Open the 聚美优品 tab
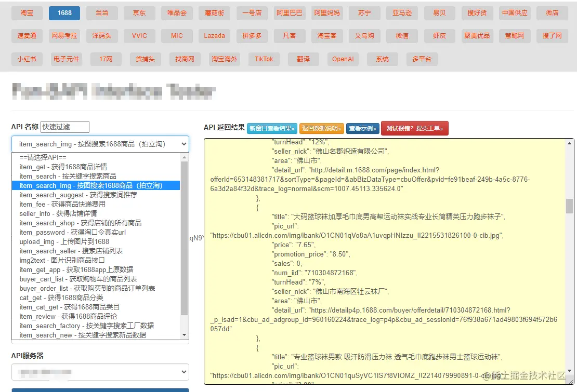The image size is (577, 392). [x=477, y=36]
